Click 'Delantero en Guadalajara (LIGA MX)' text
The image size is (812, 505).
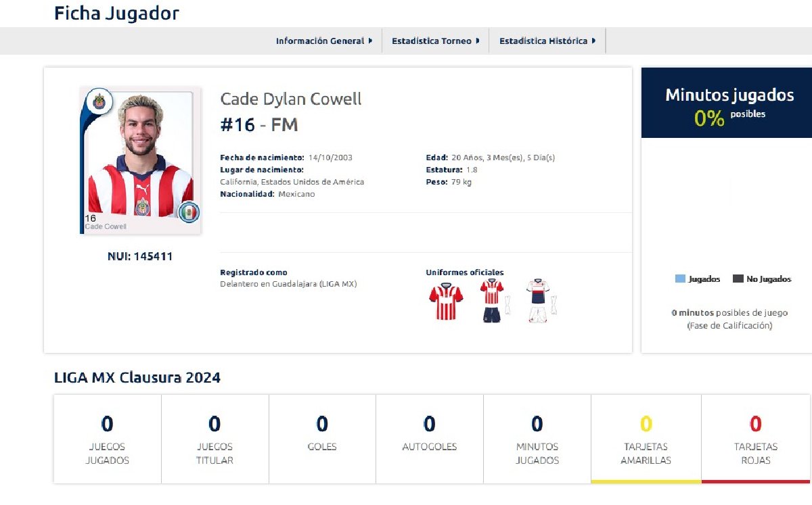288,284
